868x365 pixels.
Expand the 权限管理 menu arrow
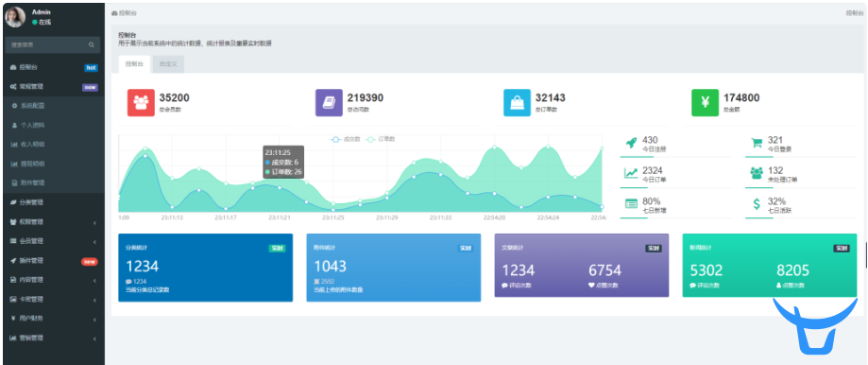(x=94, y=222)
